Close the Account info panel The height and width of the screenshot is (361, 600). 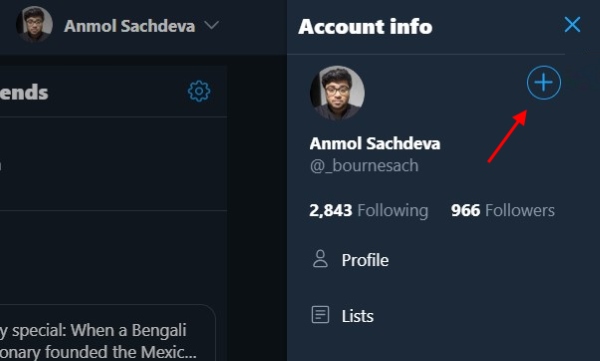572,25
